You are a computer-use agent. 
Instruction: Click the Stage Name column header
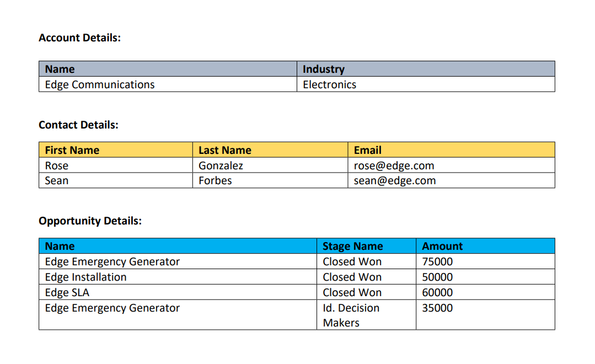[366, 246]
